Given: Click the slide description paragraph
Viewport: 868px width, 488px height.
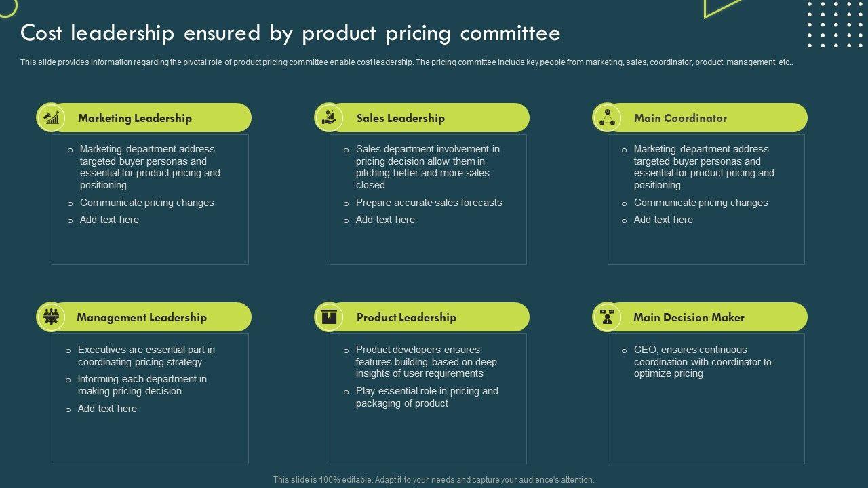Looking at the screenshot, I should tap(407, 62).
